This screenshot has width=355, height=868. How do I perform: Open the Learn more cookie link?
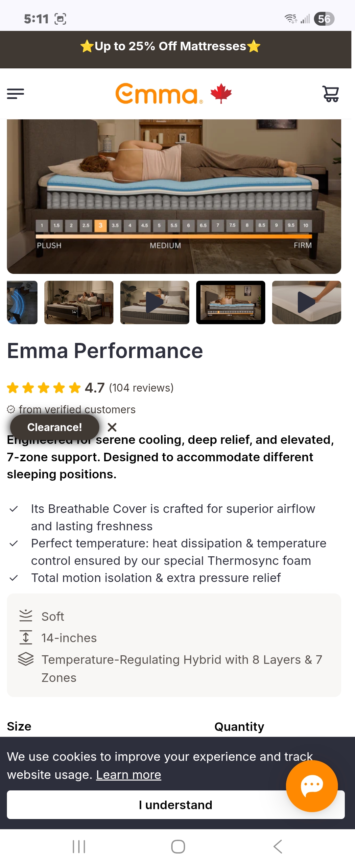tap(129, 775)
